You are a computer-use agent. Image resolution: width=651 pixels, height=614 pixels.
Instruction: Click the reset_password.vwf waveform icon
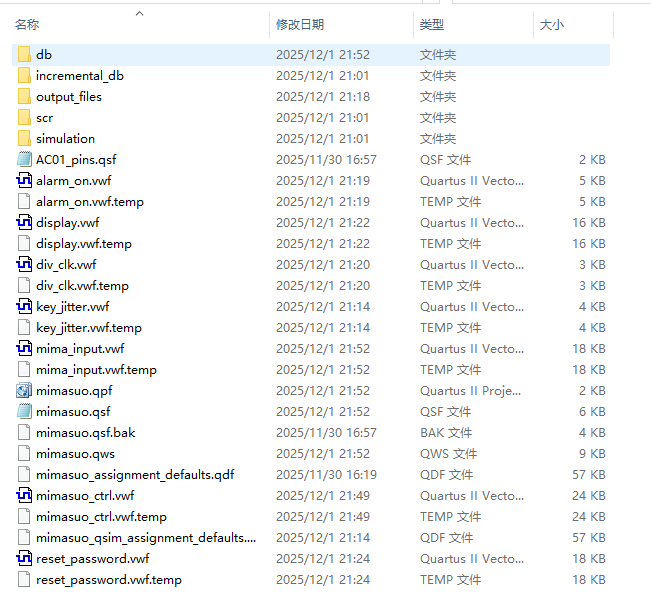[x=24, y=558]
